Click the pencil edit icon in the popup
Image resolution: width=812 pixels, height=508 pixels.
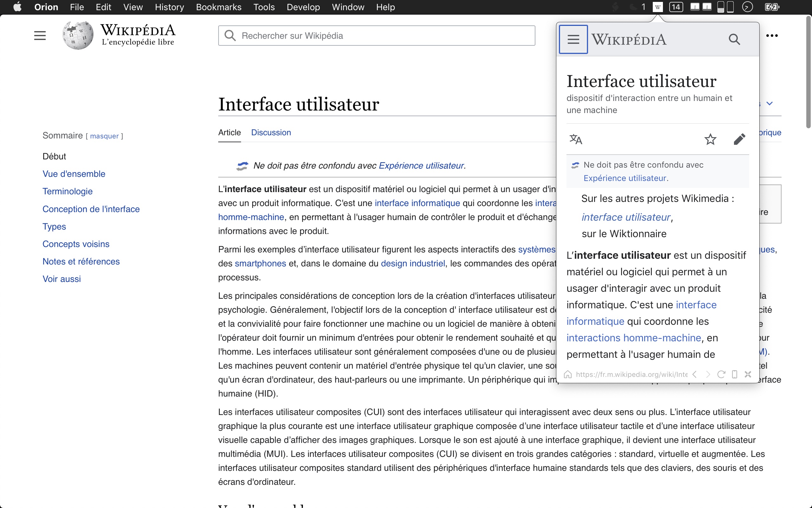tap(739, 139)
